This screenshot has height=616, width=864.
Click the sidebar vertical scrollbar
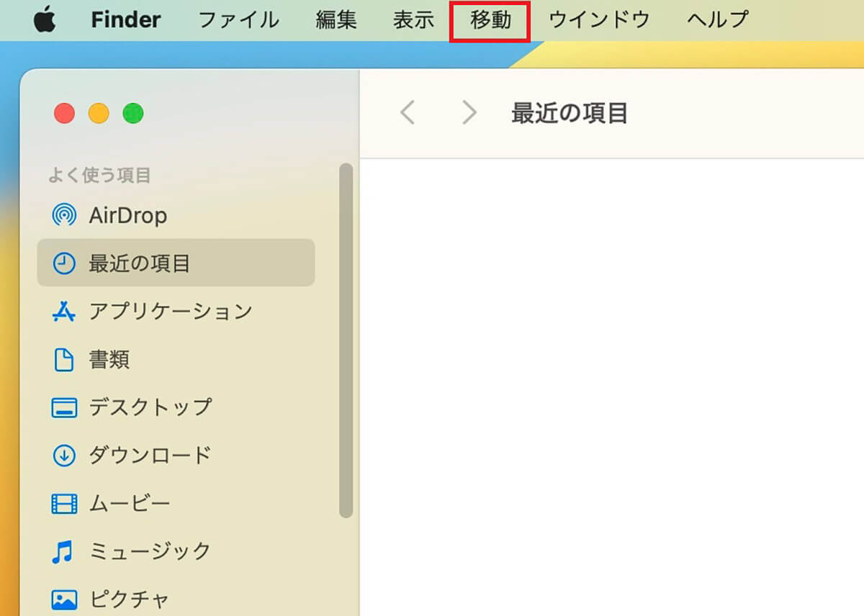click(x=346, y=340)
